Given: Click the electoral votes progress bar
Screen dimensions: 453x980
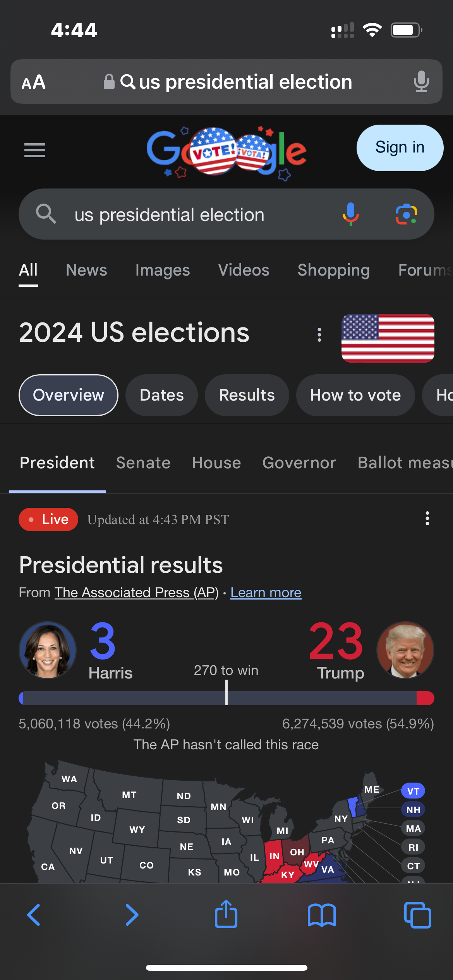Looking at the screenshot, I should coord(226,698).
